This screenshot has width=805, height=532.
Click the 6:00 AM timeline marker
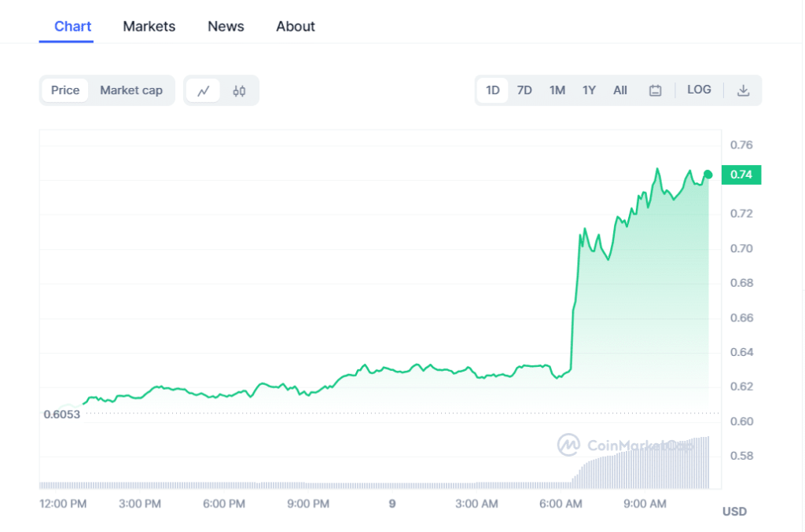tap(561, 504)
